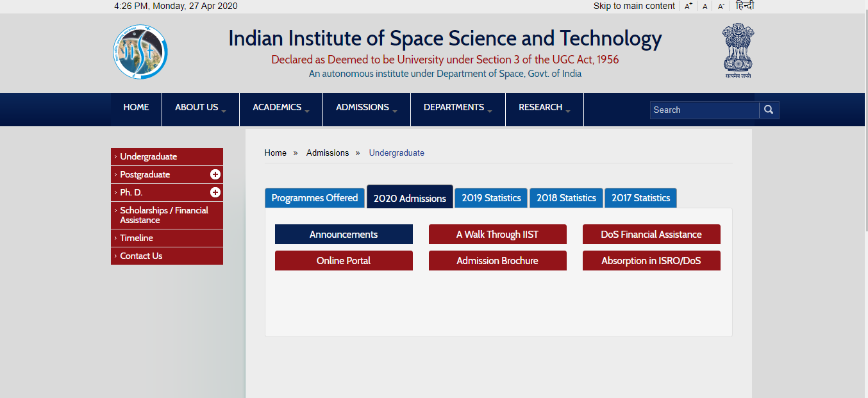
Task: Open the ACADEMICS dropdown menu
Action: coord(276,107)
